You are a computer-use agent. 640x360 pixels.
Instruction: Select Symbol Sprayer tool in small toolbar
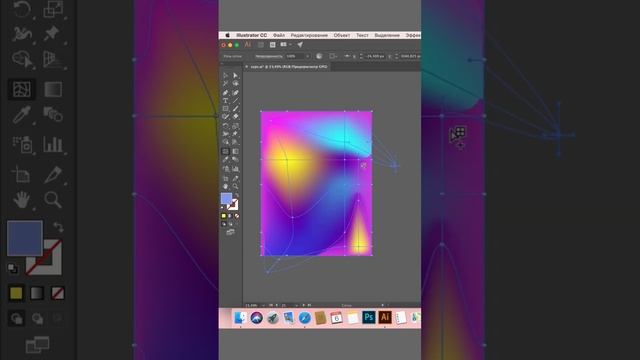[x=225, y=169]
